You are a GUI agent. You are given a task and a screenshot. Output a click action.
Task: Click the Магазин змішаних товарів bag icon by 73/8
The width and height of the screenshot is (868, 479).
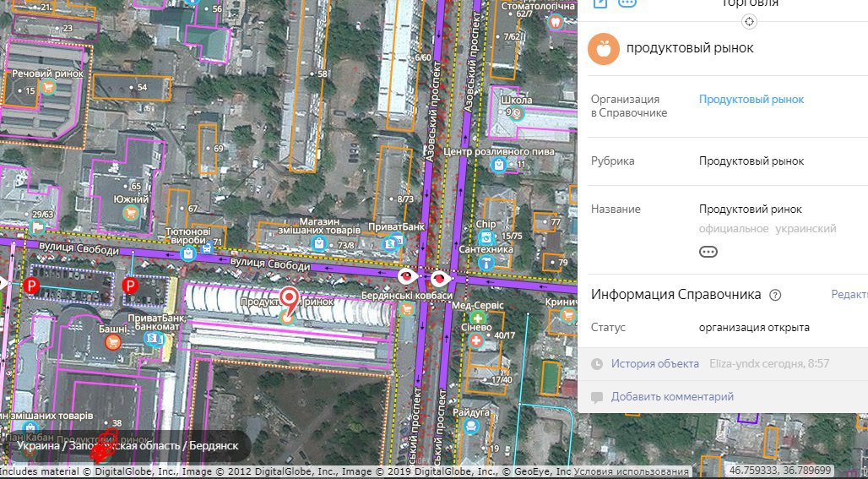318,242
